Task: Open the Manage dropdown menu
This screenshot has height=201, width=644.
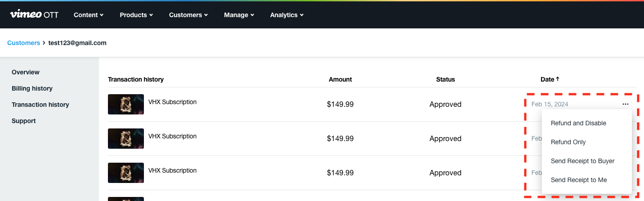Action: pos(239,15)
